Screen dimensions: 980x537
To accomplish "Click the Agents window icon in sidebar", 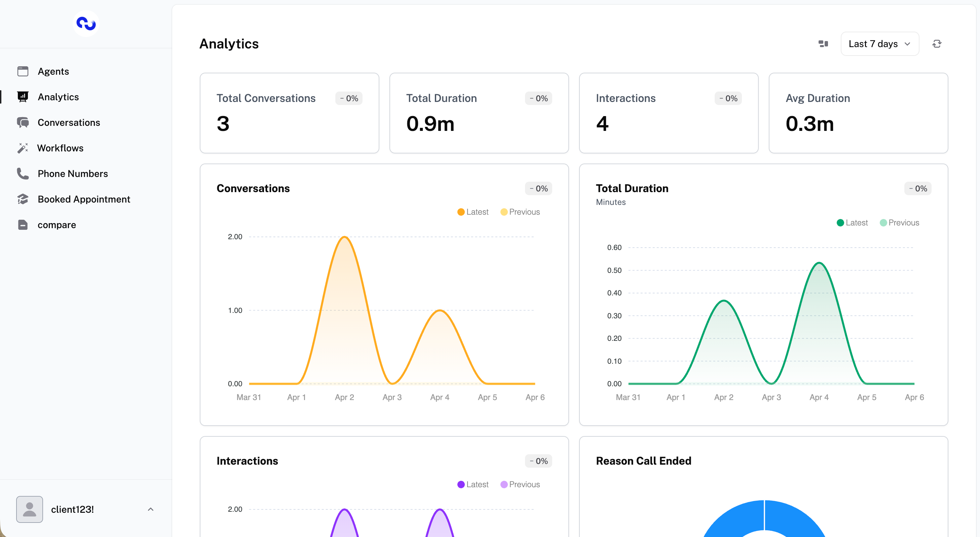I will pyautogui.click(x=23, y=71).
